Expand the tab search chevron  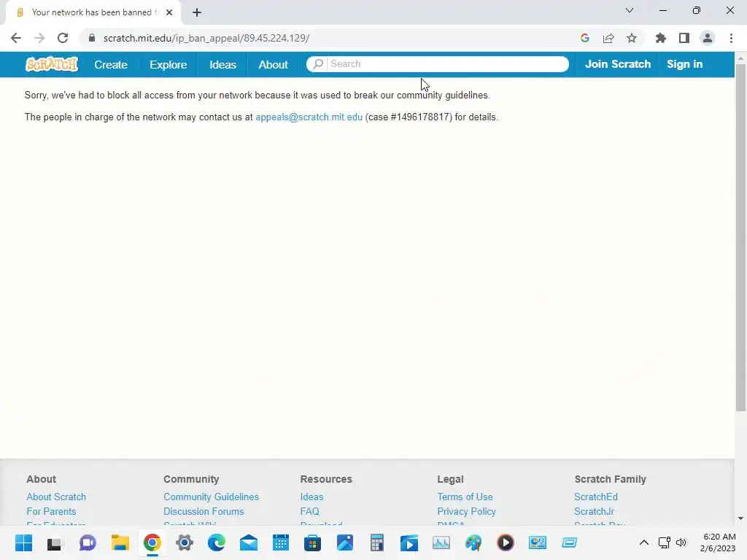[x=630, y=10]
